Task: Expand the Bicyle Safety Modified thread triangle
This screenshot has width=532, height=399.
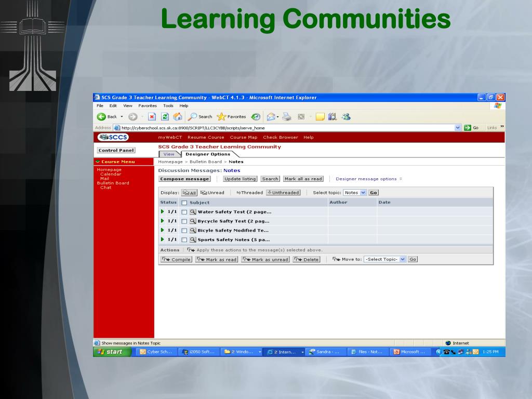Action: click(x=163, y=230)
